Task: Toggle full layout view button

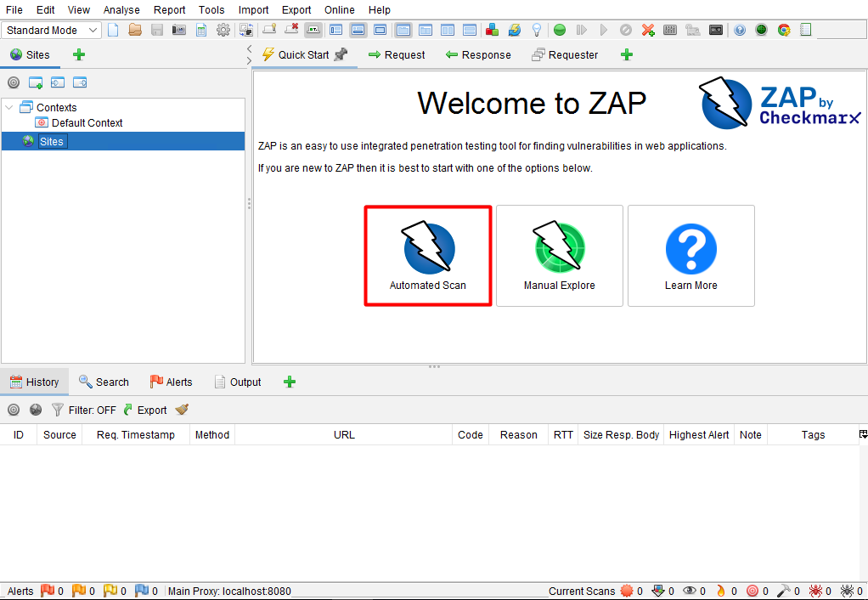Action: [x=380, y=30]
